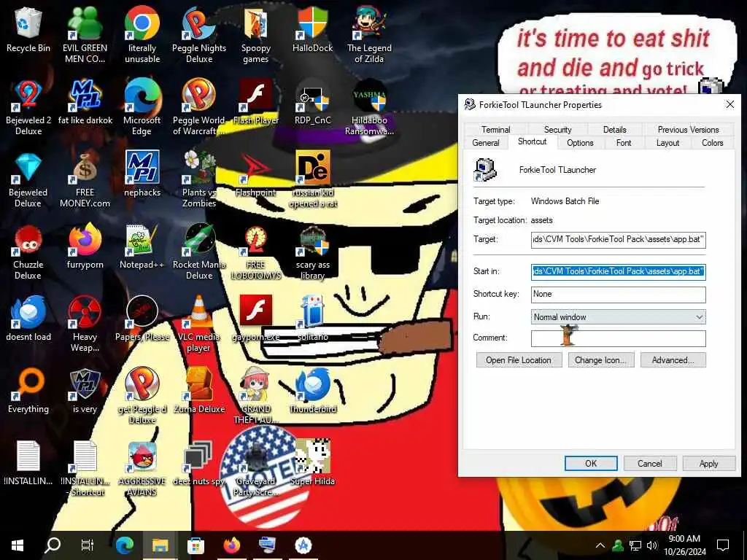747x560 pixels.
Task: Open the notification center icon
Action: 723,545
